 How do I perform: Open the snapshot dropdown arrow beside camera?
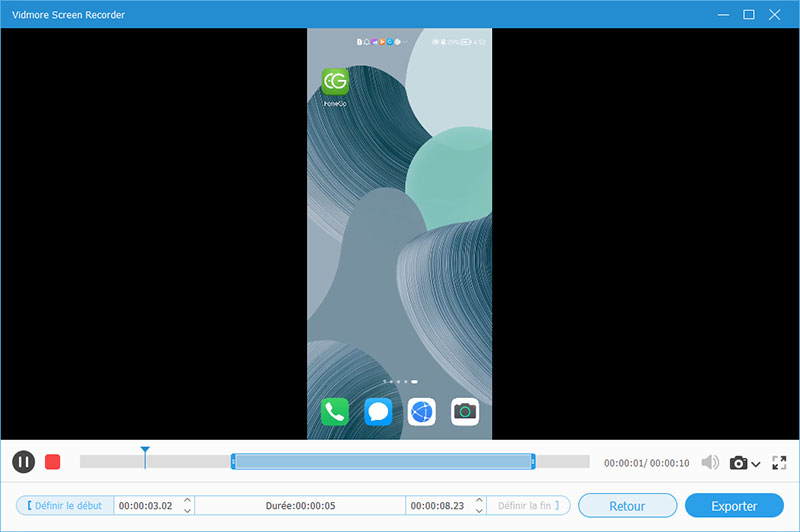click(x=756, y=464)
